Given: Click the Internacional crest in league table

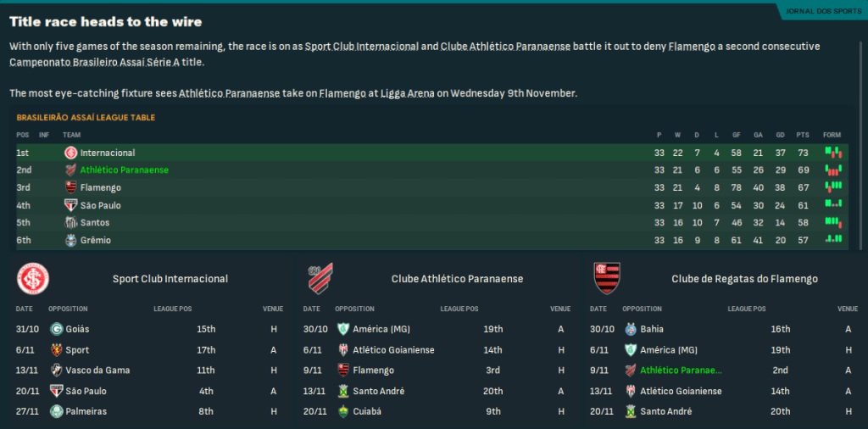Looking at the screenshot, I should (x=70, y=153).
